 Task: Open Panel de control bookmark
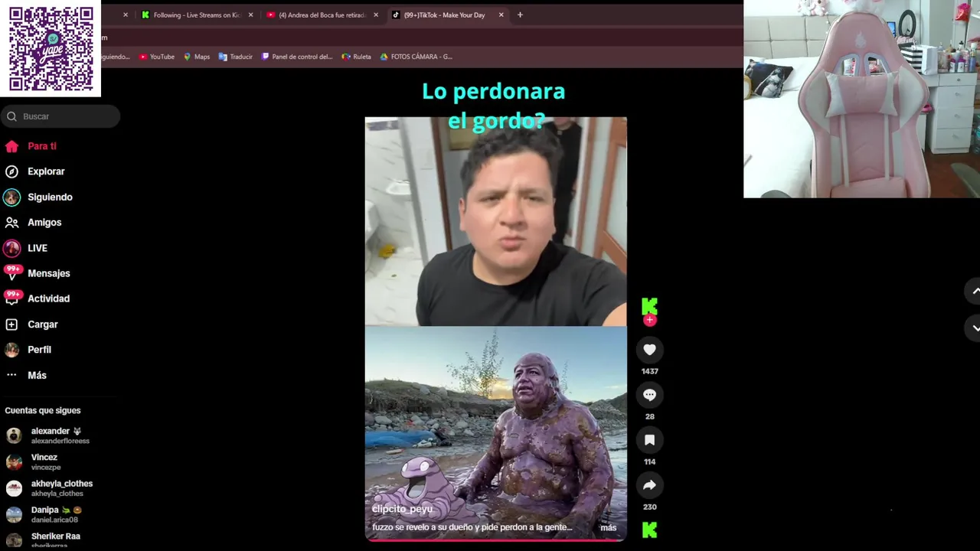coord(297,57)
